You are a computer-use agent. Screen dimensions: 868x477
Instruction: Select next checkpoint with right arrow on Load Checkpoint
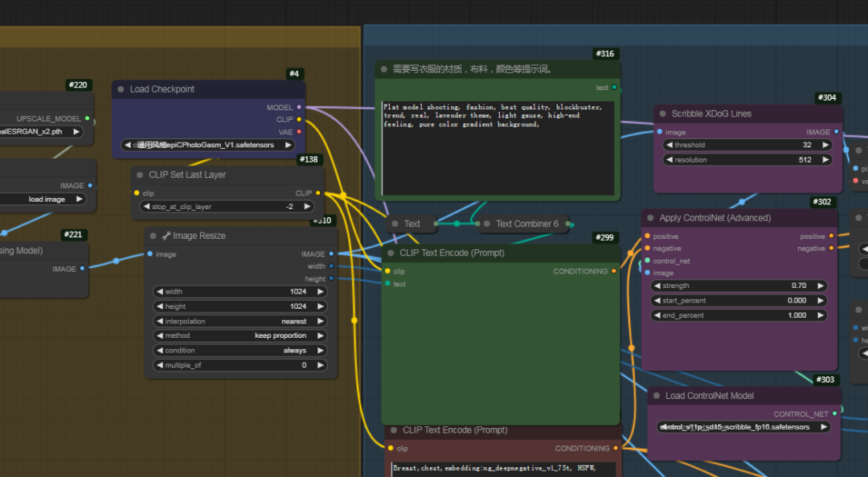(288, 145)
